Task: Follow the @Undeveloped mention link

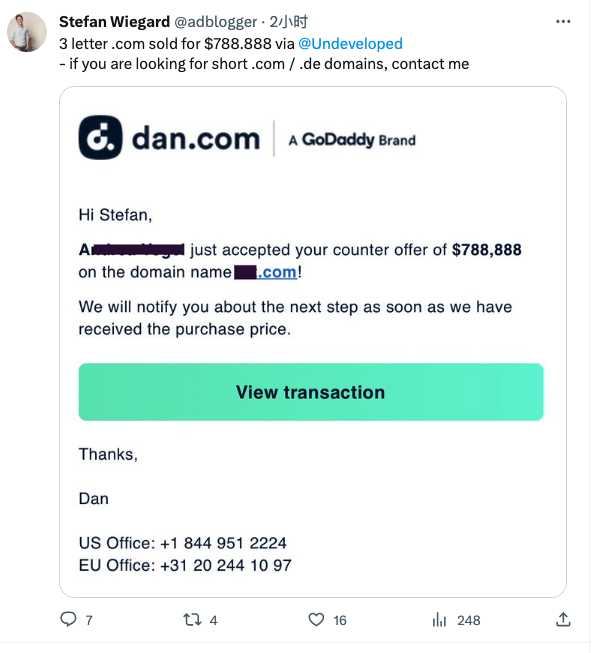Action: 350,44
